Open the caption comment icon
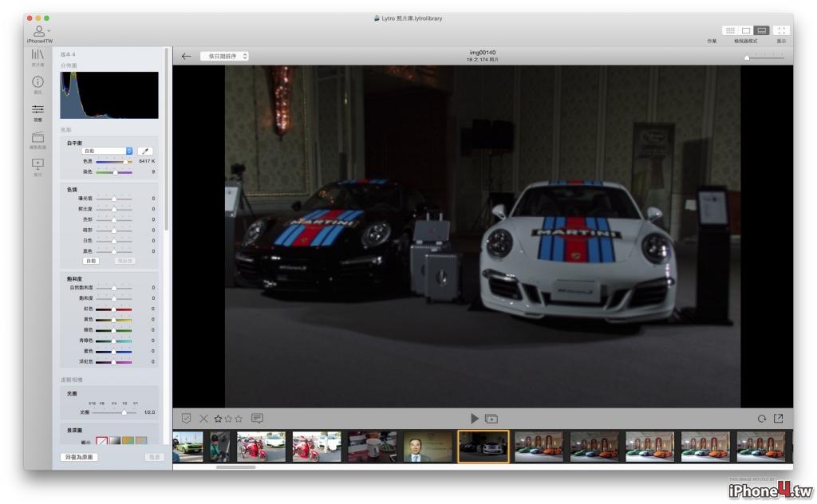The image size is (817, 504). click(257, 418)
